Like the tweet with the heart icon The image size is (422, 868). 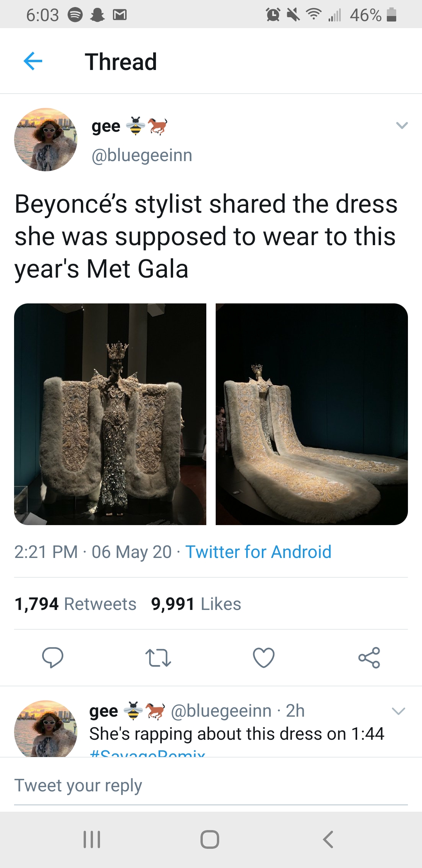point(264,657)
